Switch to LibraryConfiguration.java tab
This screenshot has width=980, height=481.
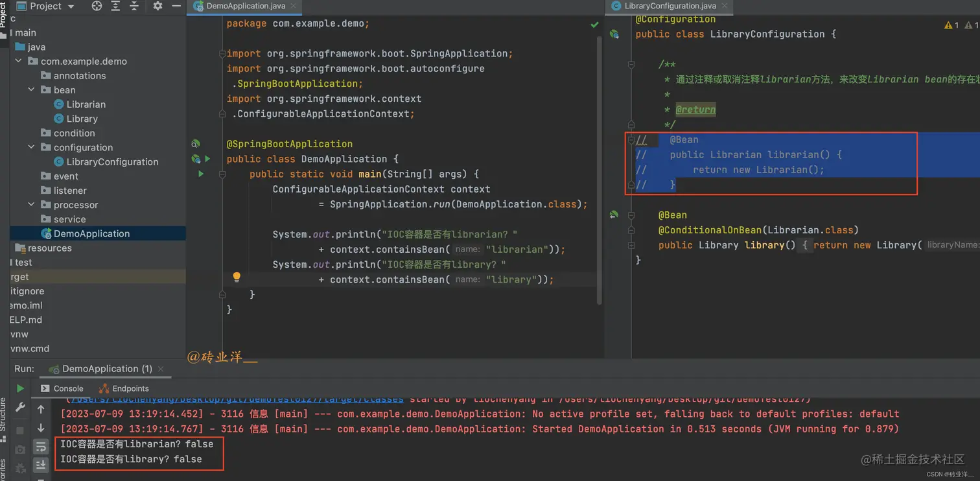(x=670, y=6)
